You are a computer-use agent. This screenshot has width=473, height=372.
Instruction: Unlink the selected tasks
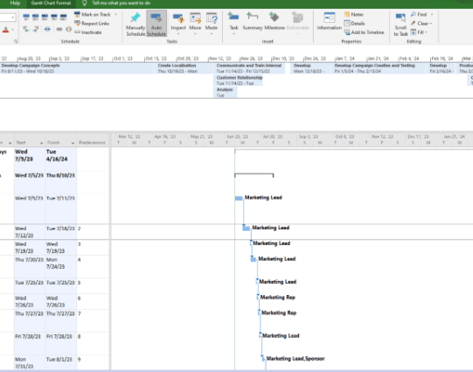click(68, 29)
